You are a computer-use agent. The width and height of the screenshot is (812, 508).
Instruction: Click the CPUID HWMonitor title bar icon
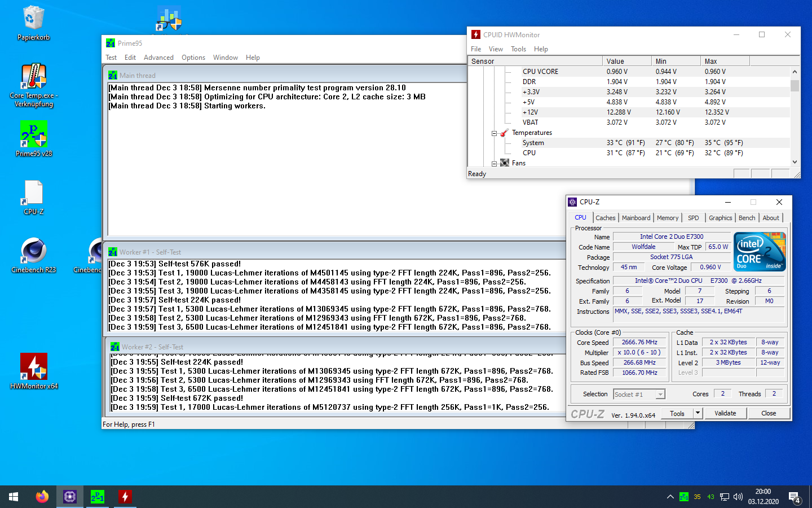(476, 34)
